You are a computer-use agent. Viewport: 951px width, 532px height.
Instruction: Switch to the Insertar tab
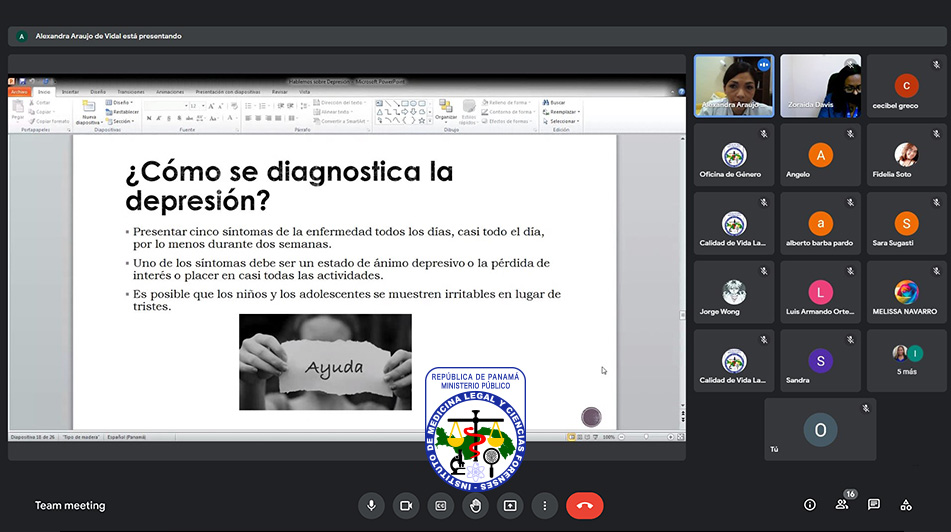click(x=70, y=92)
